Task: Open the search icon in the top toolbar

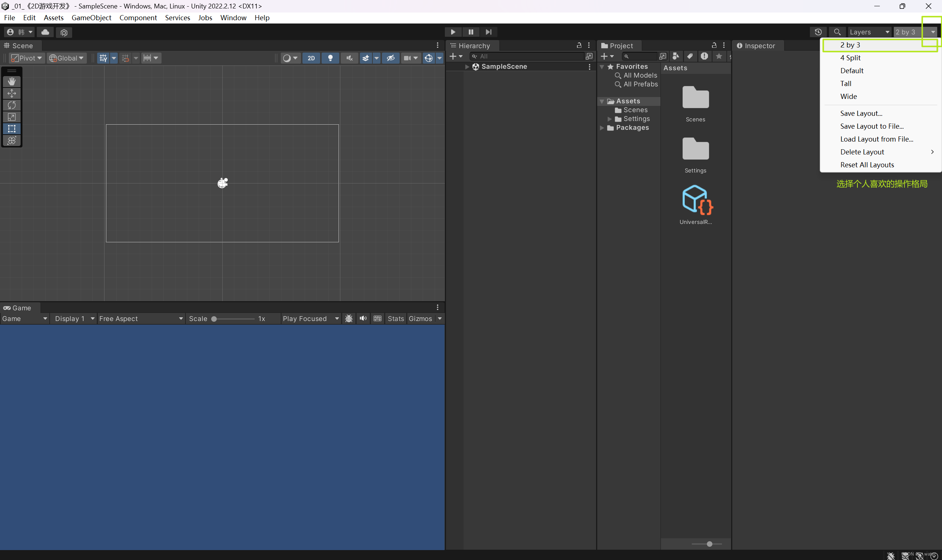Action: click(837, 32)
